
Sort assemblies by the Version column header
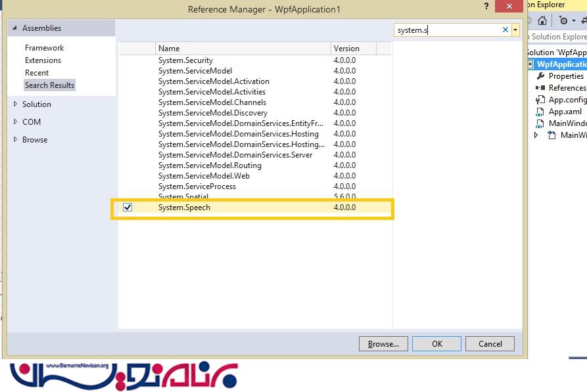(346, 49)
